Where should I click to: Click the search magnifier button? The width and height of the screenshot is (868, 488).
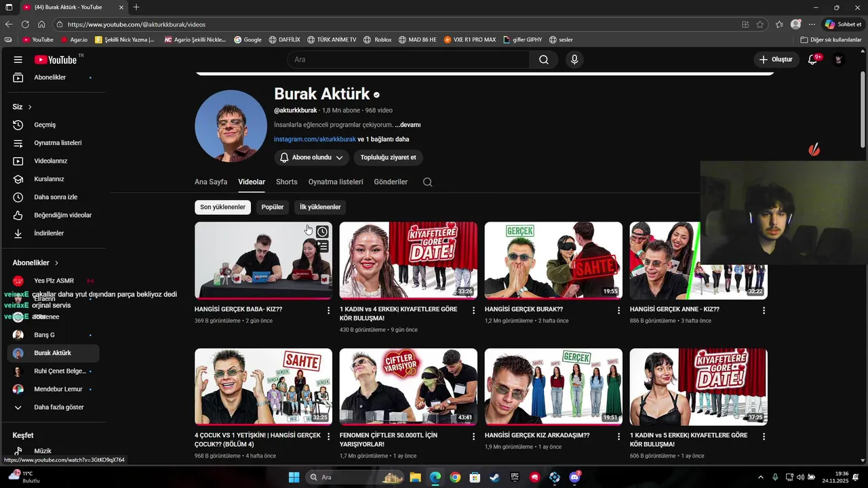point(544,60)
